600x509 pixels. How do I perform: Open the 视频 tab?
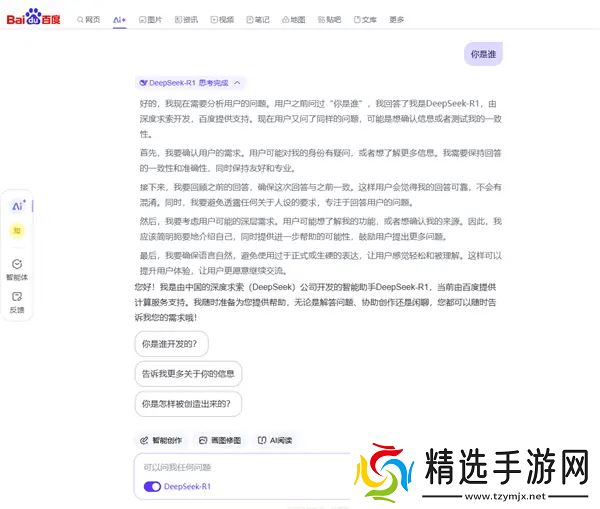point(221,20)
